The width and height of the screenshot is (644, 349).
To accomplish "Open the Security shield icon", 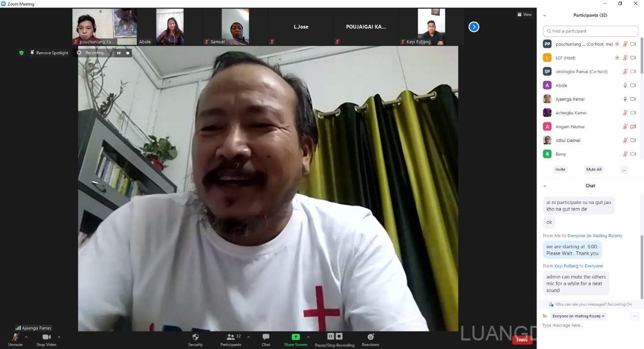I will [x=195, y=337].
